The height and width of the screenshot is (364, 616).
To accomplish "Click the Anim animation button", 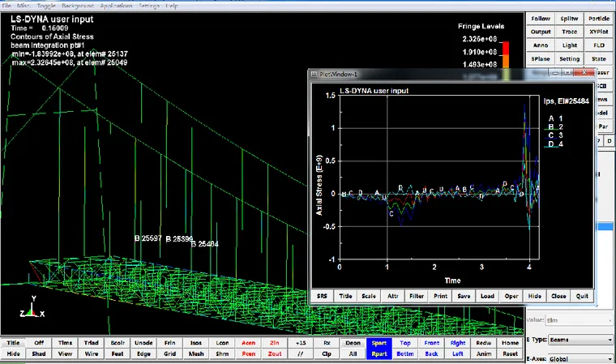I will (484, 353).
